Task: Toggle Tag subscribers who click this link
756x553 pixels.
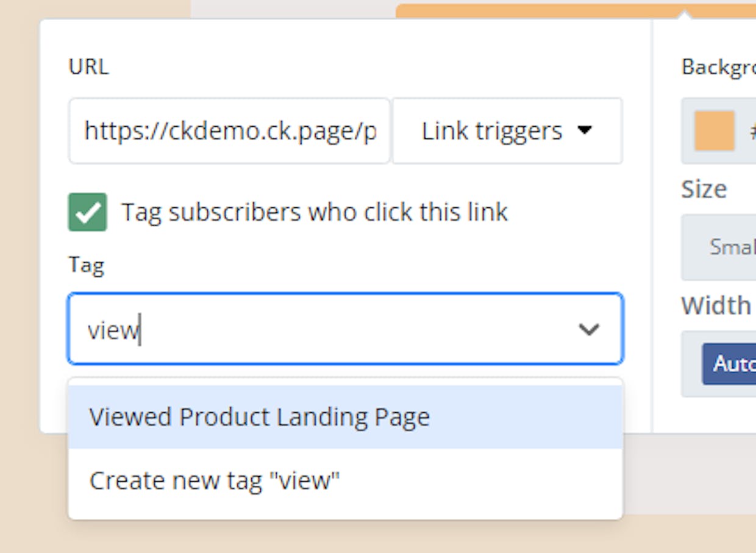Action: tap(88, 212)
